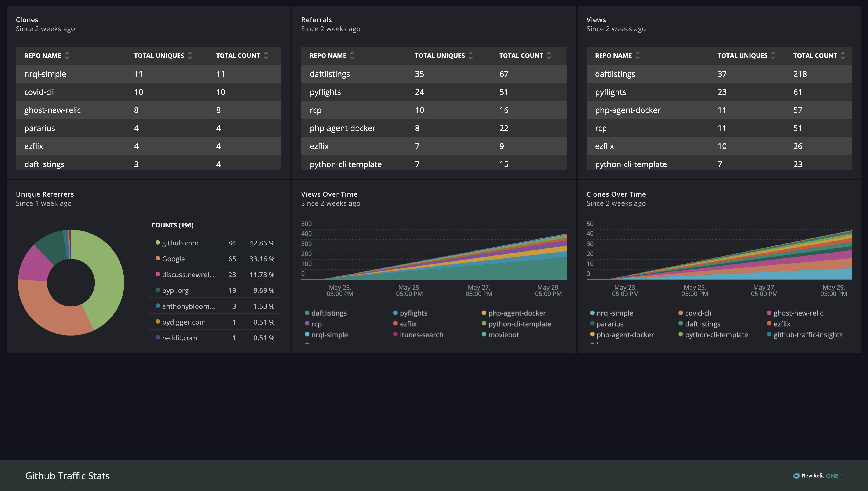This screenshot has width=868, height=491.
Task: Open the Views widget title
Action: [596, 20]
